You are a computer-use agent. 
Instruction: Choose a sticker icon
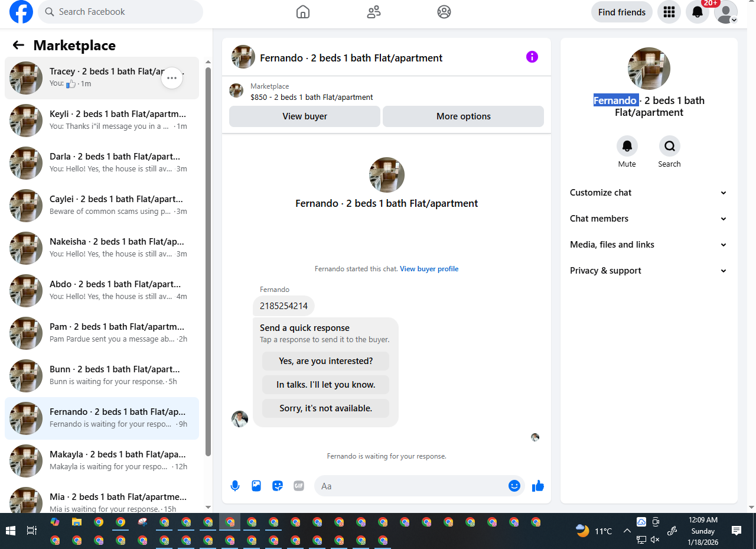click(278, 486)
